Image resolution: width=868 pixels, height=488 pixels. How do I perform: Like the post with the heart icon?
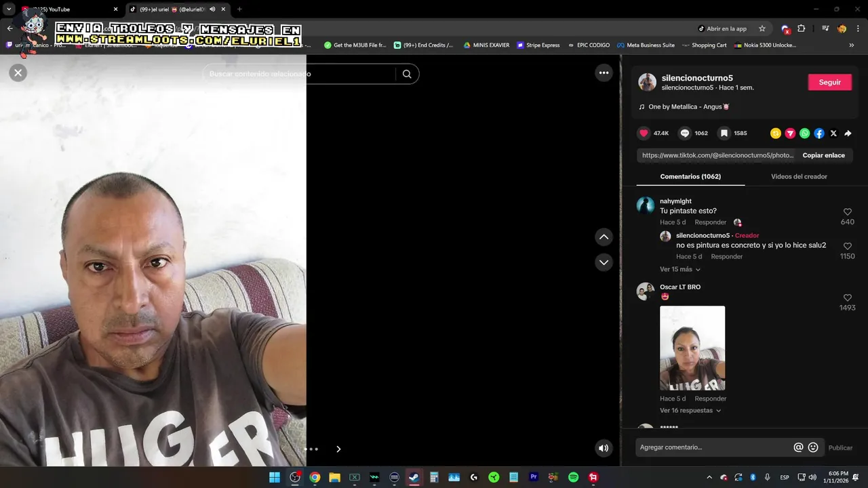(x=644, y=134)
